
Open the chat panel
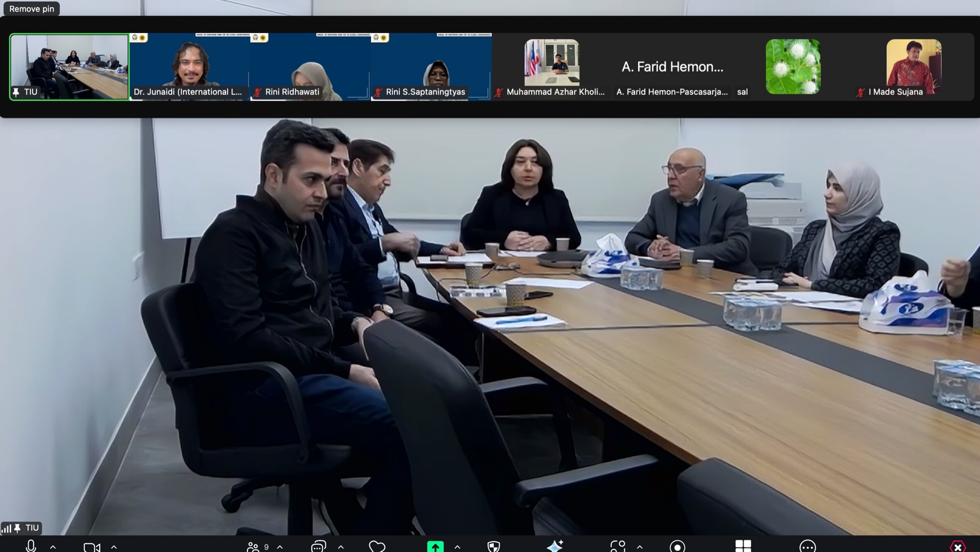pyautogui.click(x=318, y=546)
